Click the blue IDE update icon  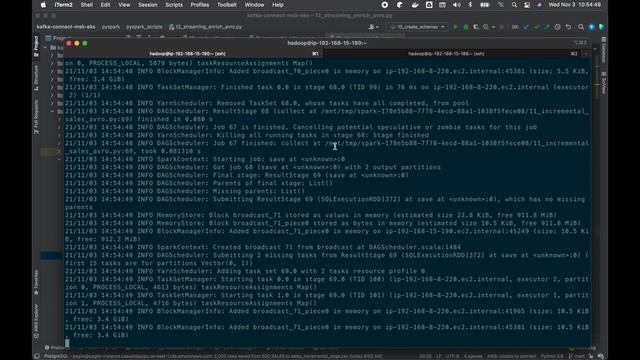coord(591,27)
